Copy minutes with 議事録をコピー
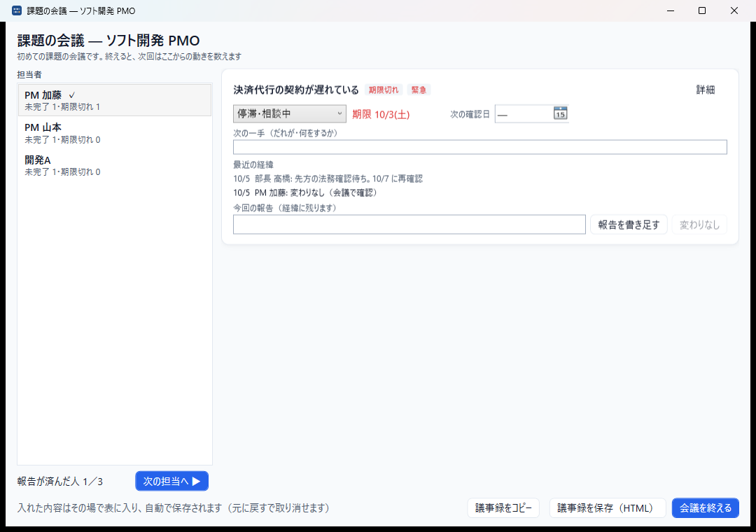This screenshot has width=756, height=532. tap(503, 508)
